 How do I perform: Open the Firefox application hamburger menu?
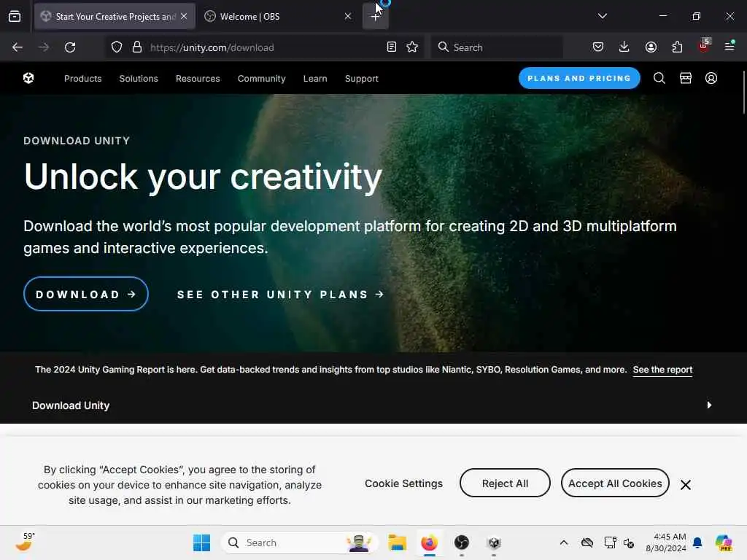(x=729, y=46)
